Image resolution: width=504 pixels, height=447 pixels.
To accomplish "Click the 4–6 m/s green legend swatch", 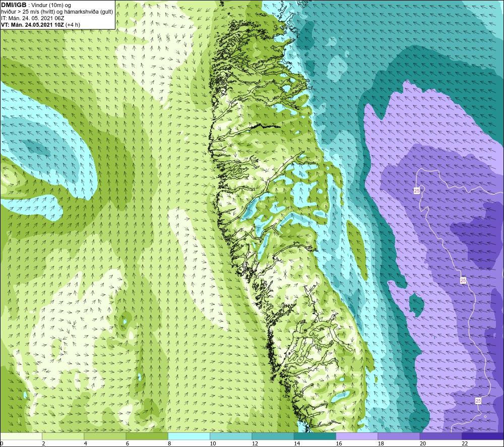I will [x=105, y=436].
